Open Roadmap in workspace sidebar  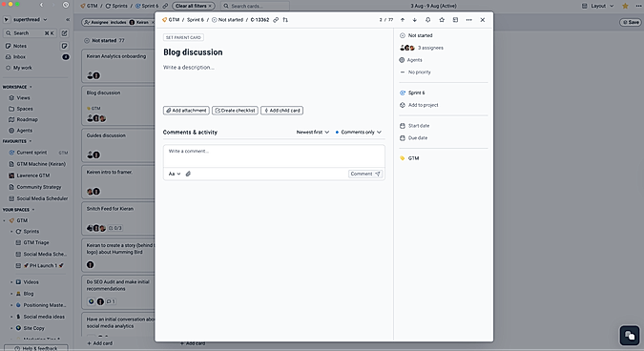[x=27, y=119]
